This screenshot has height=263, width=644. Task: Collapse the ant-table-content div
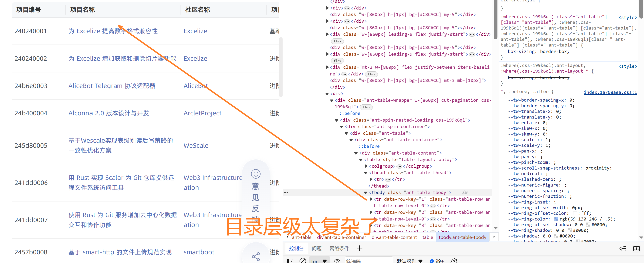[356, 153]
